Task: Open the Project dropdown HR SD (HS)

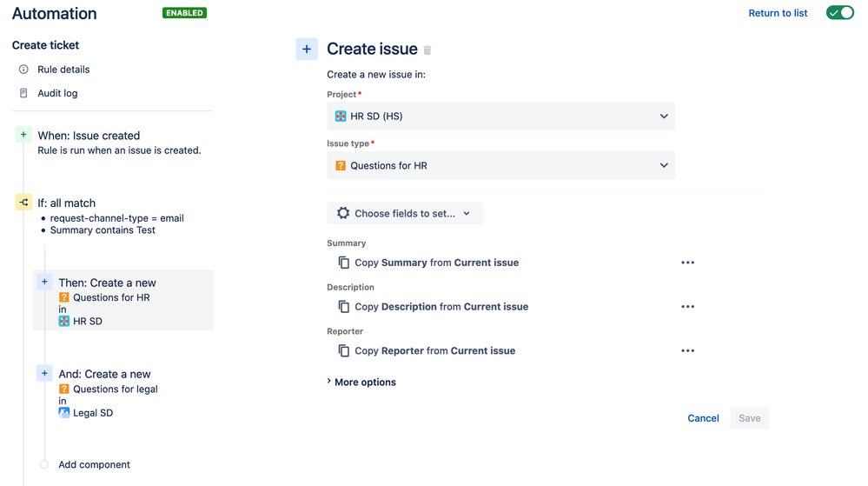Action: click(500, 117)
